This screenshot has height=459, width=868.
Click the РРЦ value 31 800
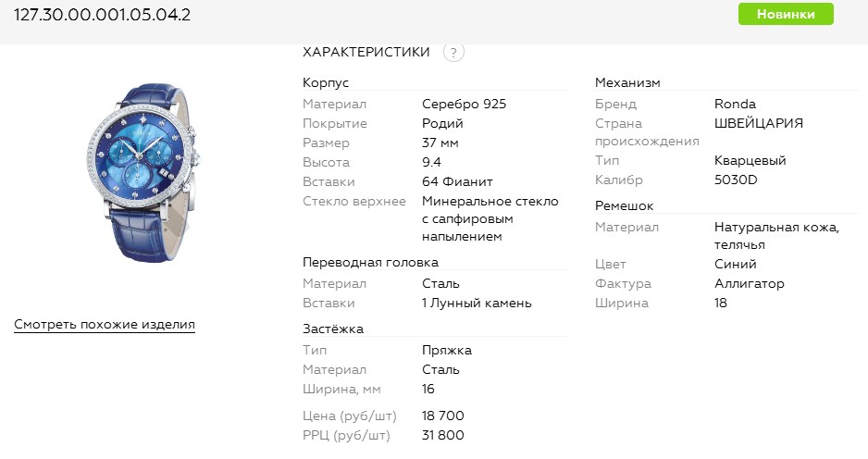point(443,435)
